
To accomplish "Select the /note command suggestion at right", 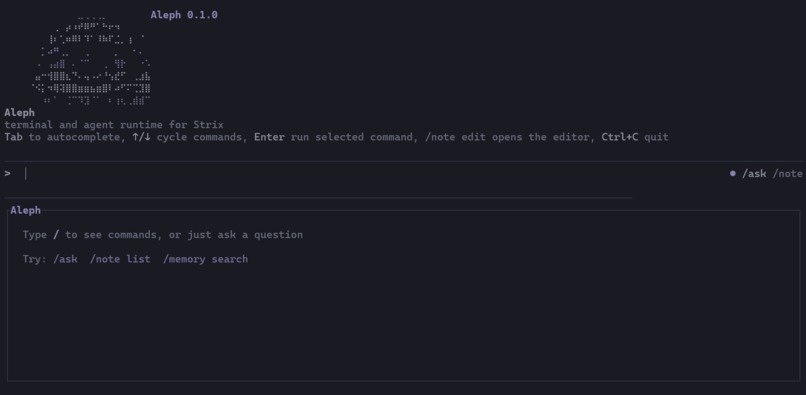I will click(x=787, y=174).
